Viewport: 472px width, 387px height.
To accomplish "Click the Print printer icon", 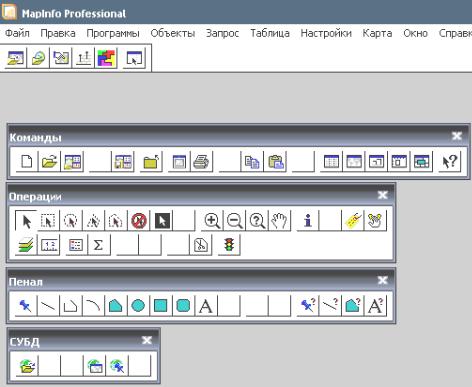I will (201, 162).
